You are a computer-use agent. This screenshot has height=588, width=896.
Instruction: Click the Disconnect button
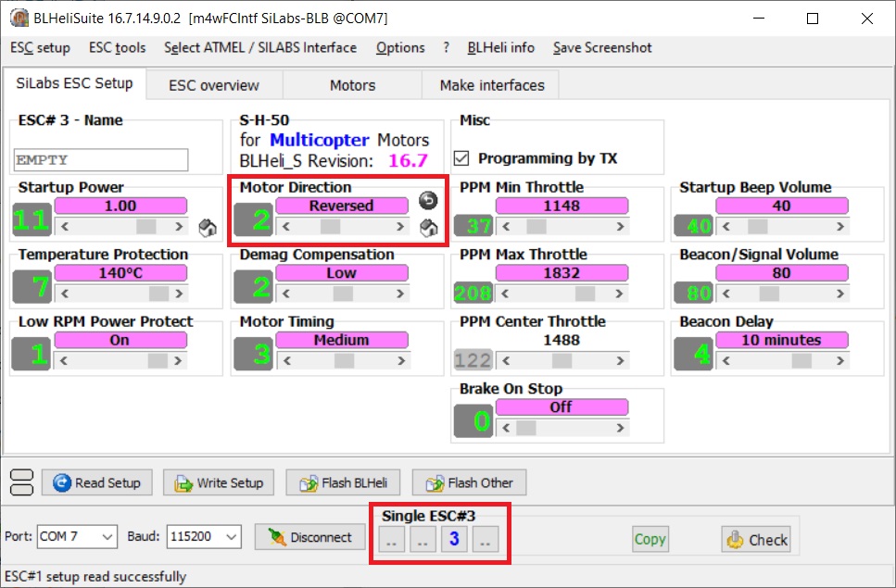pyautogui.click(x=310, y=537)
